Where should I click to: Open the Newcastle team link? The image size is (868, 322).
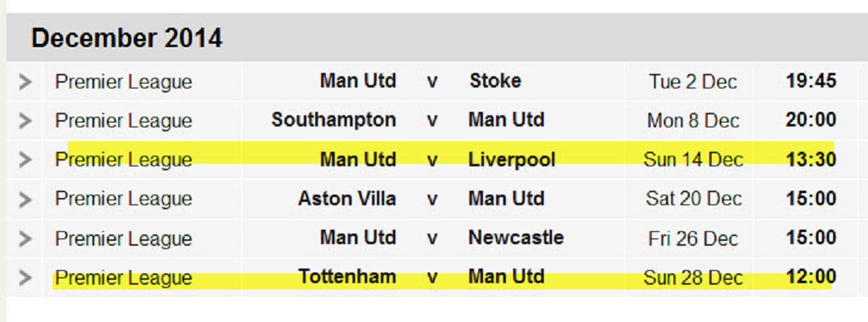(x=516, y=238)
